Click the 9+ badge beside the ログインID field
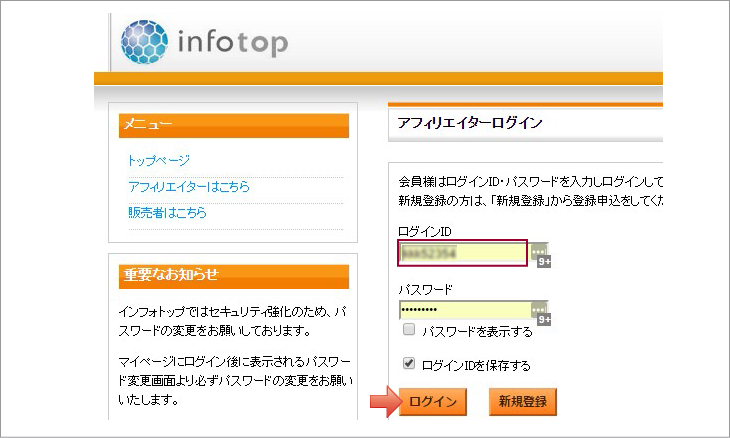 [x=545, y=261]
